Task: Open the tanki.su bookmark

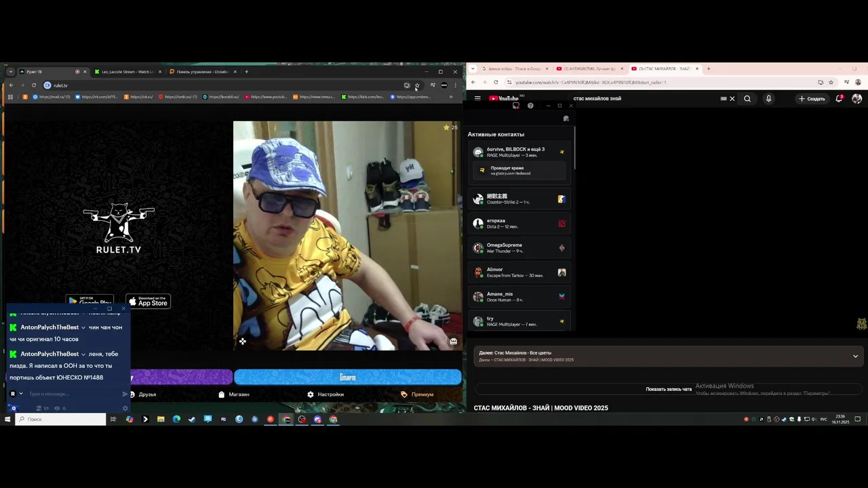Action: tap(178, 97)
